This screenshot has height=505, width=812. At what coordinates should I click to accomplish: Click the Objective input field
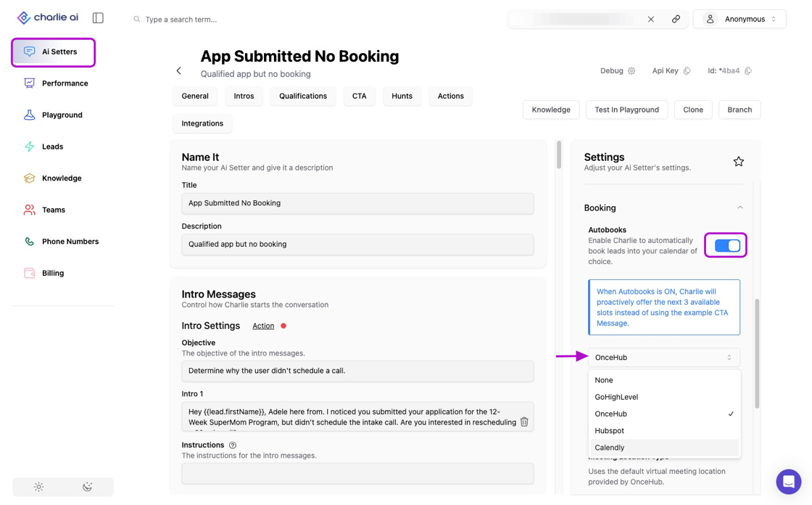(357, 371)
